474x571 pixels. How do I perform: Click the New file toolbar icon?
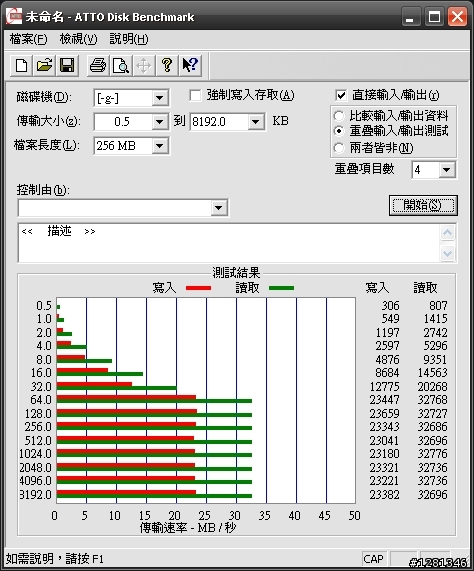coord(21,66)
